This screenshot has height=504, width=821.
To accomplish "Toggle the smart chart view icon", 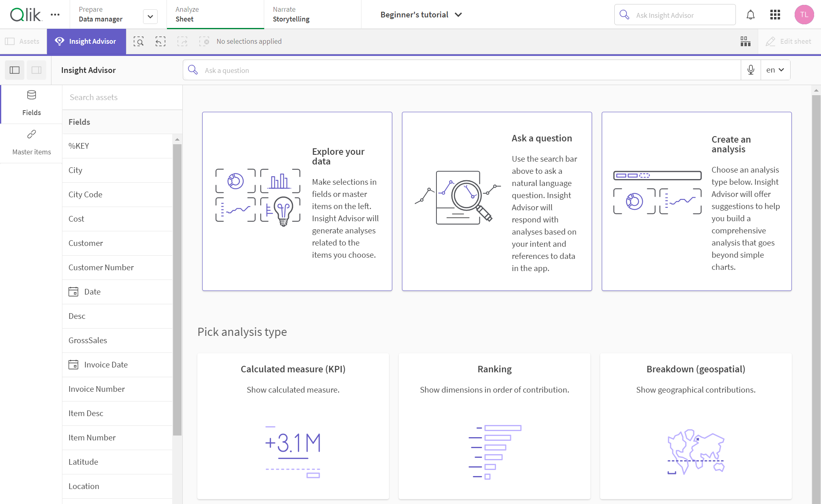I will coord(745,41).
